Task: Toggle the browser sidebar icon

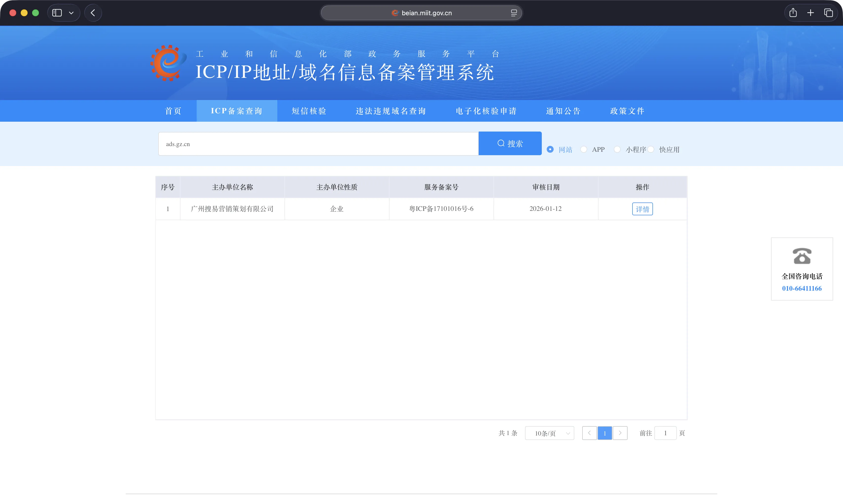Action: coord(57,13)
